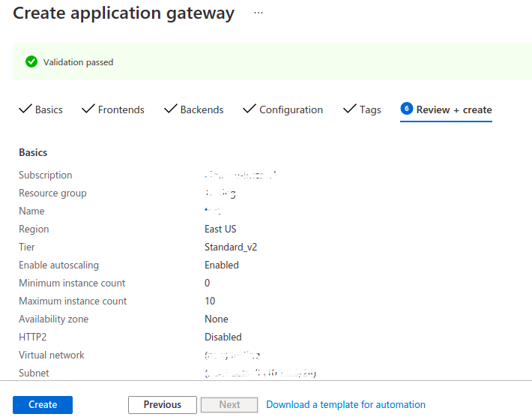Click the Validation passed message text

(79, 62)
